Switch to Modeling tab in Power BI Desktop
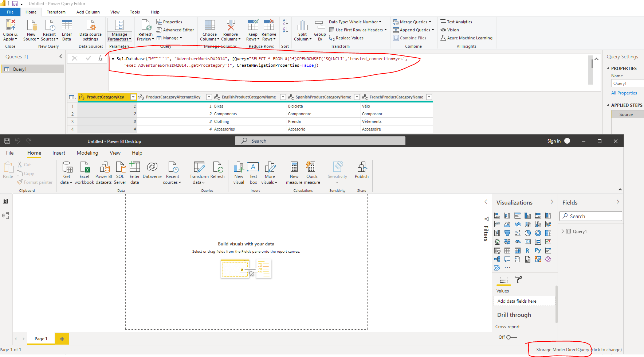 pos(87,153)
